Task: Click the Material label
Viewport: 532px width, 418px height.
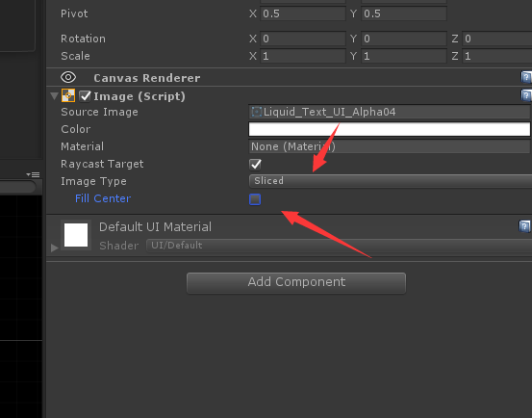Action: 82,146
